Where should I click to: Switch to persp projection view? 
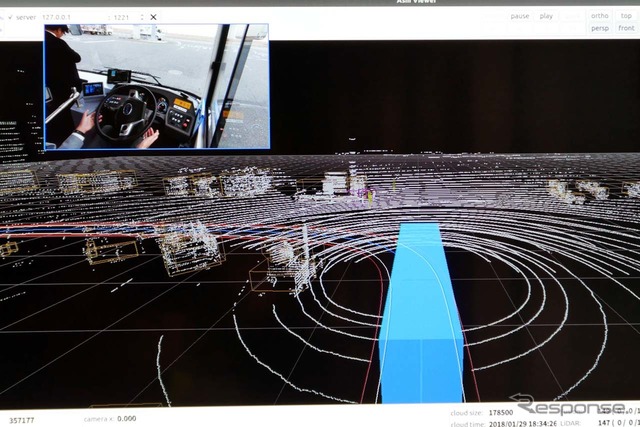point(600,28)
